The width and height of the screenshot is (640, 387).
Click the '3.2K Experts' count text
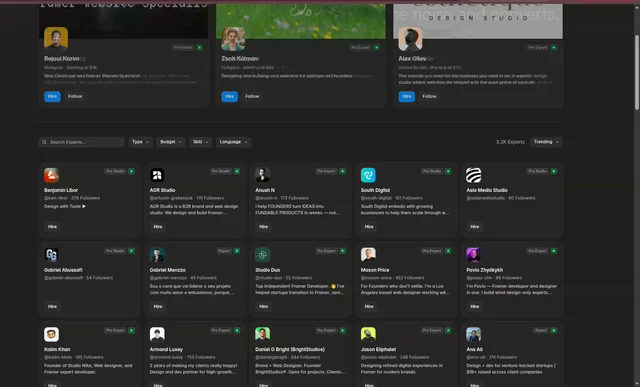[x=510, y=142]
